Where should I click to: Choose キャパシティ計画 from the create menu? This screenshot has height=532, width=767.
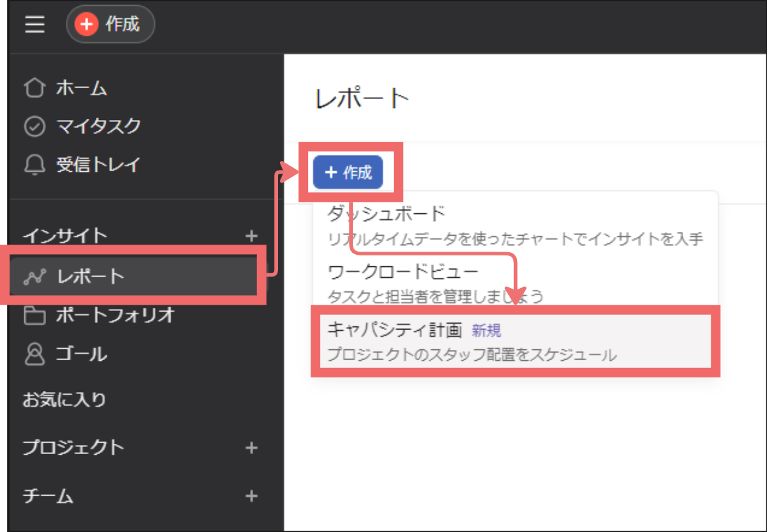515,341
